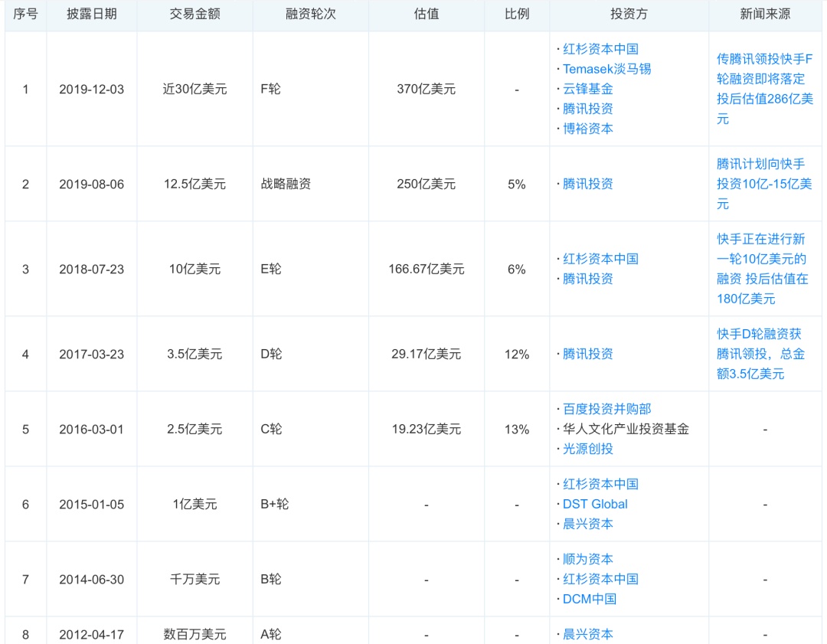
Task: Open 光源创投 investor link
Action: 587,449
